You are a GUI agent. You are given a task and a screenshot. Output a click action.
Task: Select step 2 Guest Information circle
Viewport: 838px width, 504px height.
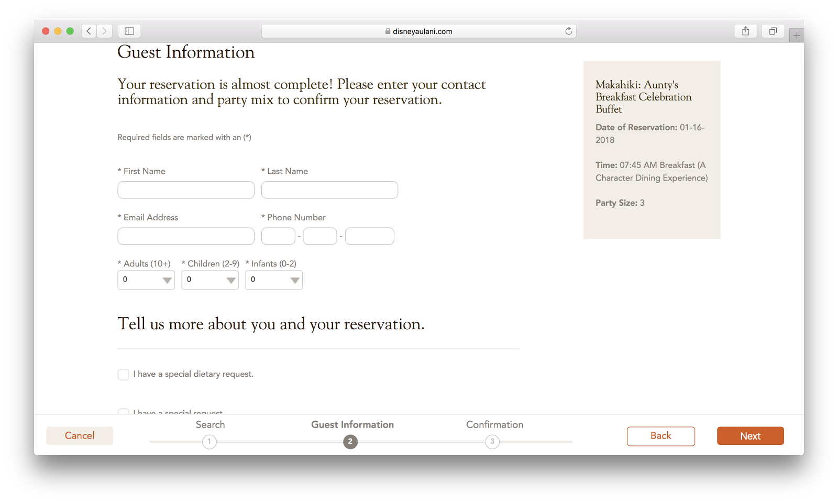point(350,442)
